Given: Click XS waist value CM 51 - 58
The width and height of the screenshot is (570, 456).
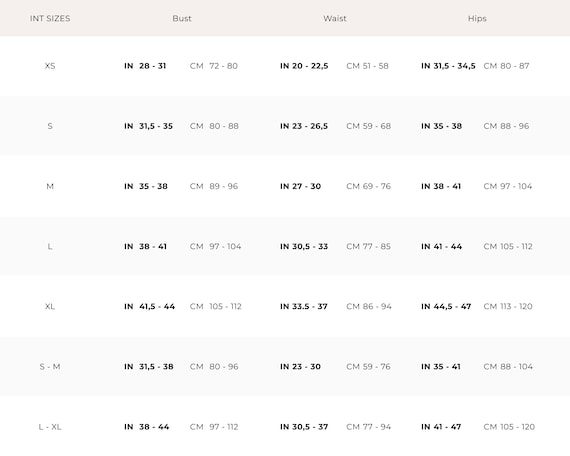Looking at the screenshot, I should pyautogui.click(x=367, y=66).
